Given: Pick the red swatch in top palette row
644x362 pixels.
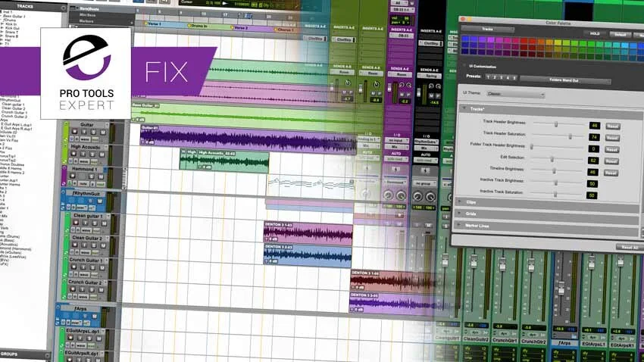Looking at the screenshot, I should click(x=524, y=41).
